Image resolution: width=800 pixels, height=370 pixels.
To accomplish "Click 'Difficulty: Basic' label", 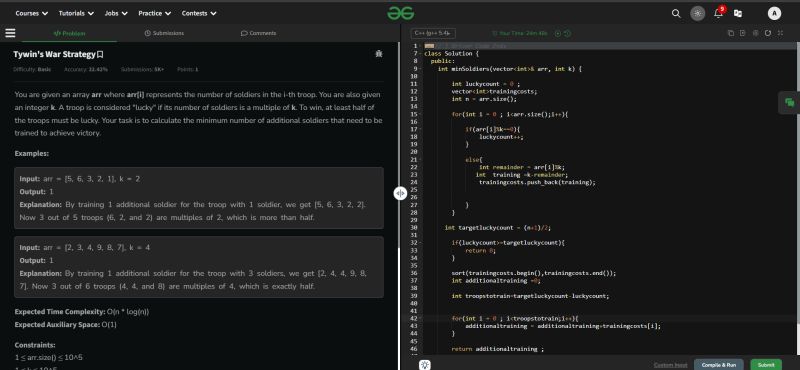I will (33, 69).
